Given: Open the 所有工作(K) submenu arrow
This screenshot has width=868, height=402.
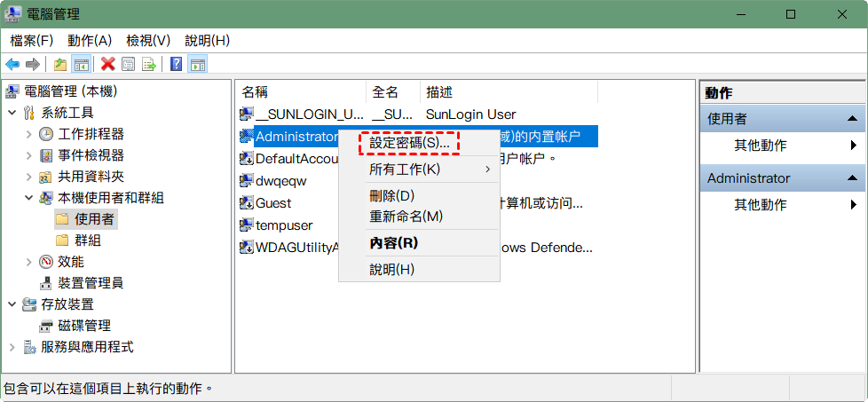Looking at the screenshot, I should click(x=488, y=169).
